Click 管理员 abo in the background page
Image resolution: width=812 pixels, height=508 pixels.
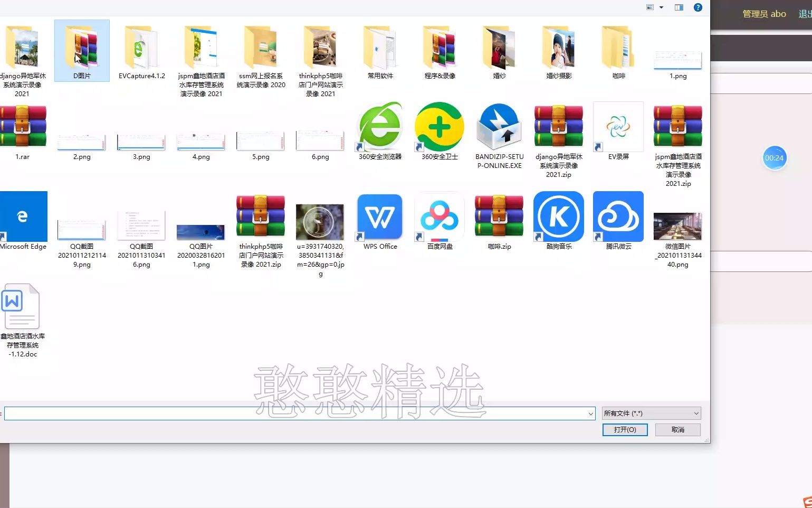point(764,14)
